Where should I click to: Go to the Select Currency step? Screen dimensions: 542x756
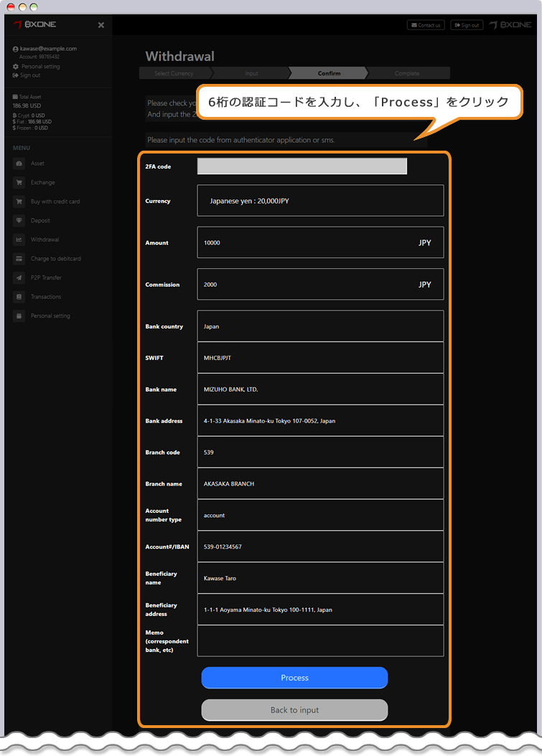(x=174, y=73)
